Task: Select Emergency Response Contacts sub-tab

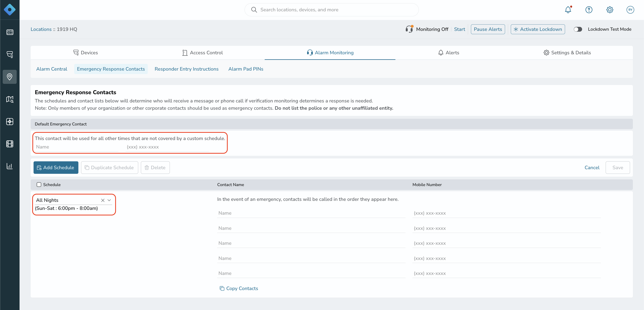Action: tap(111, 69)
